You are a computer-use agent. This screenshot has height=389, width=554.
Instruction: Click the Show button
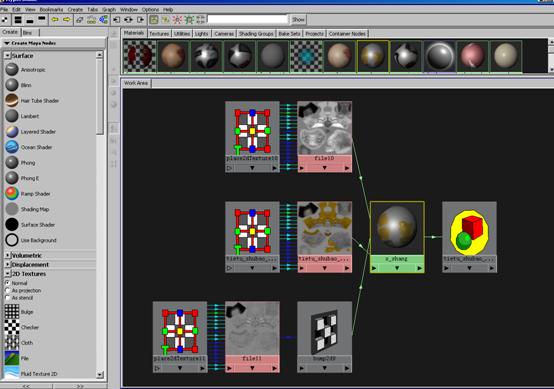pyautogui.click(x=298, y=20)
